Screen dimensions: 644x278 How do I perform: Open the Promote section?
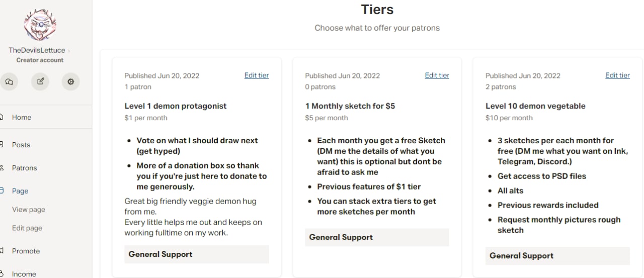26,251
